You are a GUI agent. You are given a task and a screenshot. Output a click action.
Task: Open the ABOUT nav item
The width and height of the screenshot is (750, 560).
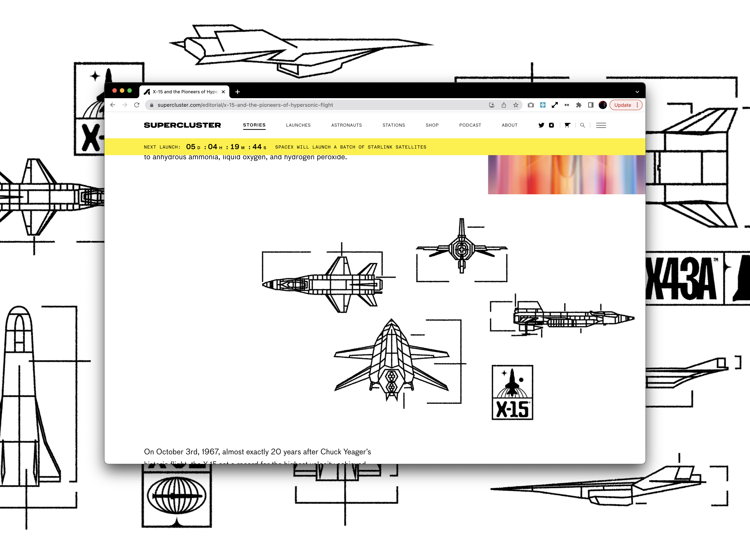tap(510, 125)
